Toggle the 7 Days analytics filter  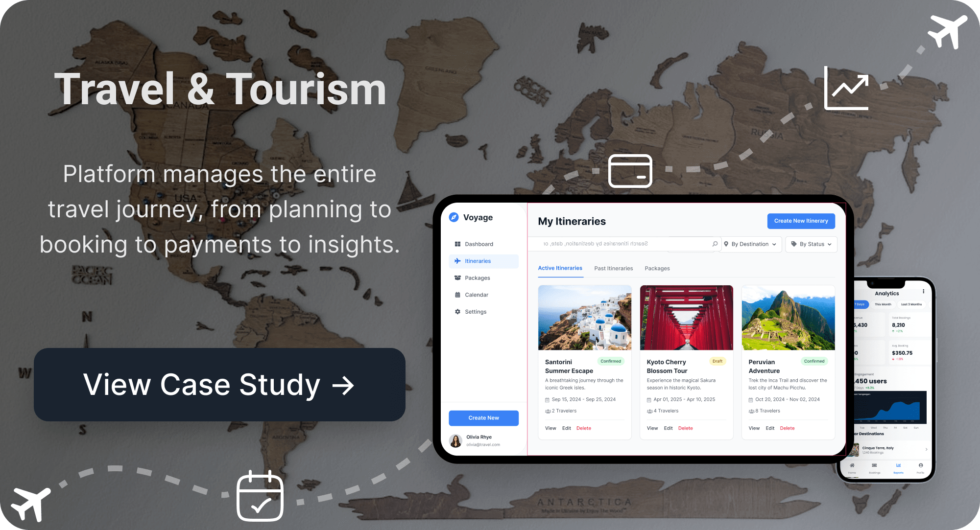[x=859, y=304]
